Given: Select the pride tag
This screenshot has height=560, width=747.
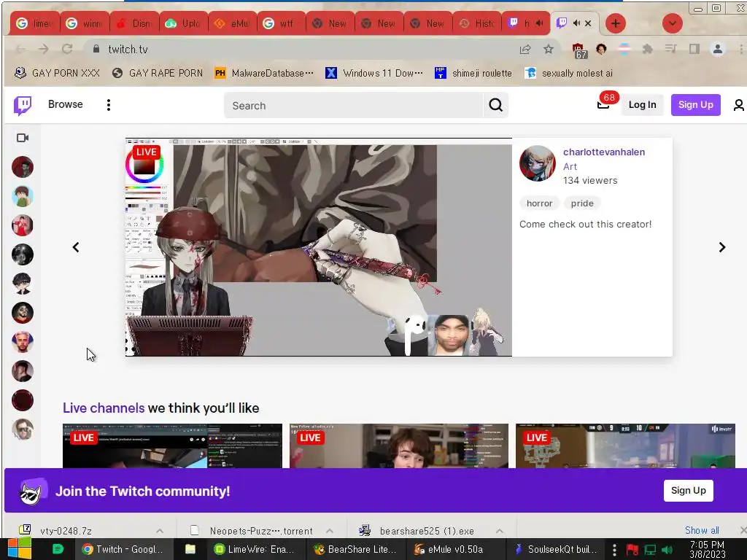Looking at the screenshot, I should [x=582, y=203].
